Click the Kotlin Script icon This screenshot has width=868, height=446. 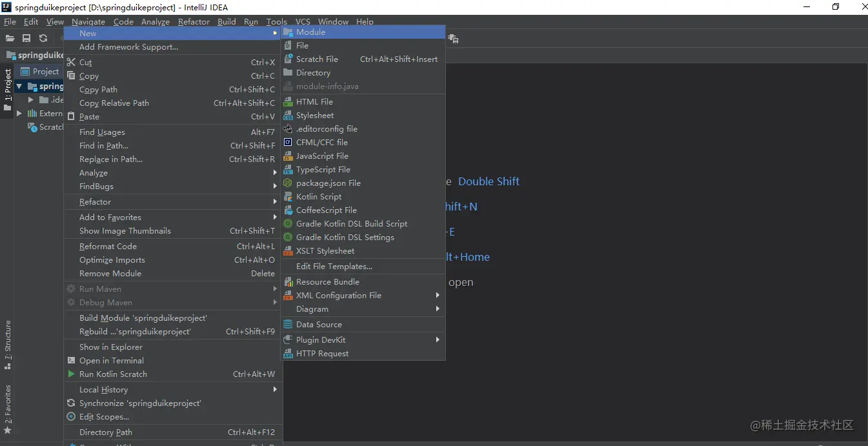288,197
